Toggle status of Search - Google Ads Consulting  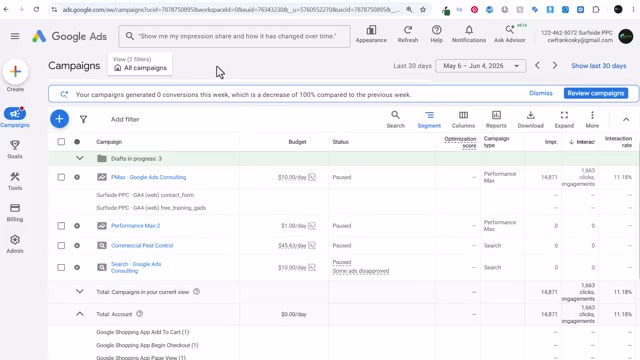77,267
